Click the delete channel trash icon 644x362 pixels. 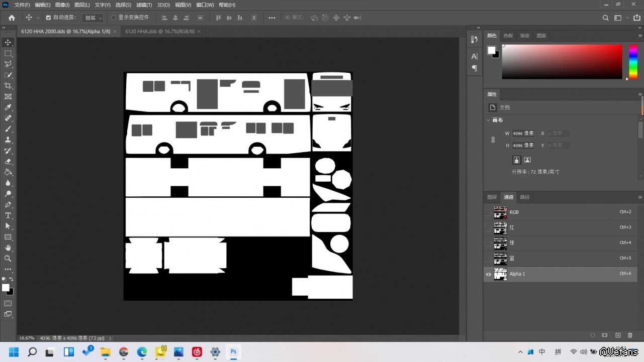(630, 335)
